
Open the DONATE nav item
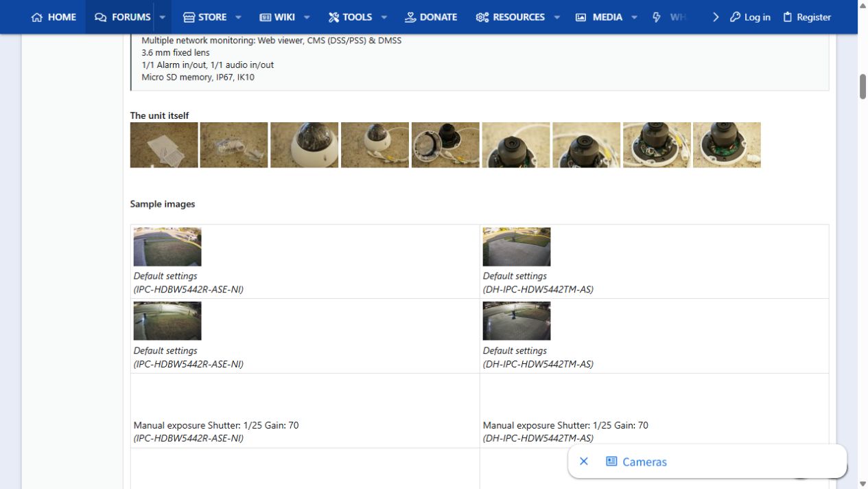(431, 17)
